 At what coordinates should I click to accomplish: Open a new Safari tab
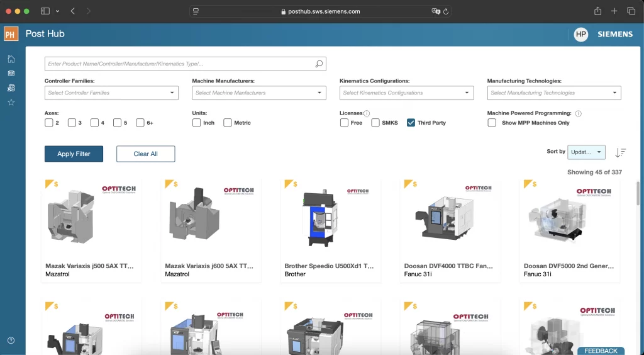614,11
